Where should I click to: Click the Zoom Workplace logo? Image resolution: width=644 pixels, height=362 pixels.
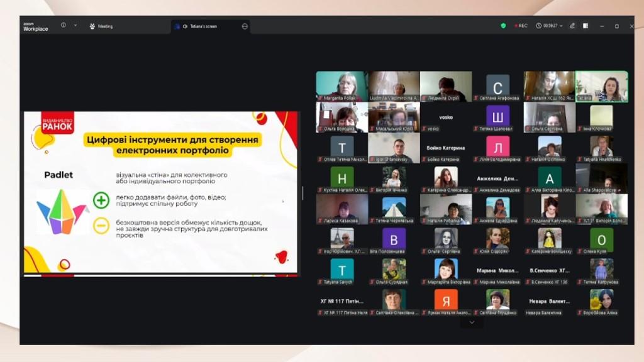[x=35, y=26]
